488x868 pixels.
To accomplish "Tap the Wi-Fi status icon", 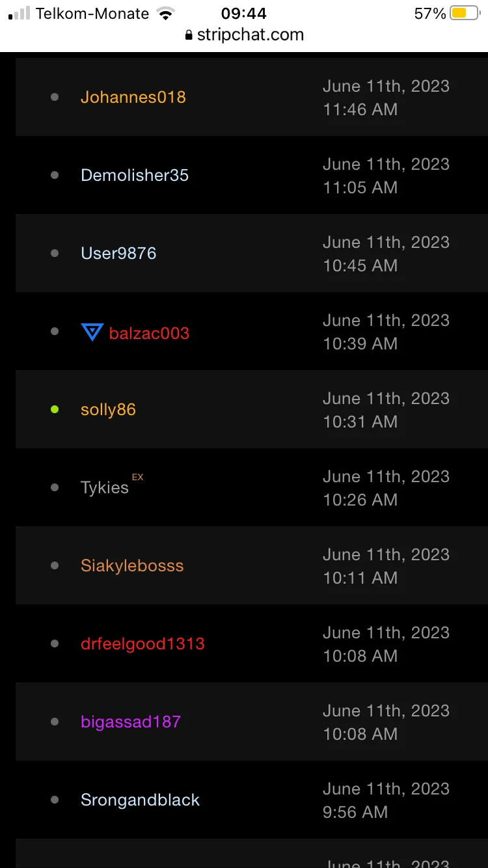I will pyautogui.click(x=167, y=13).
